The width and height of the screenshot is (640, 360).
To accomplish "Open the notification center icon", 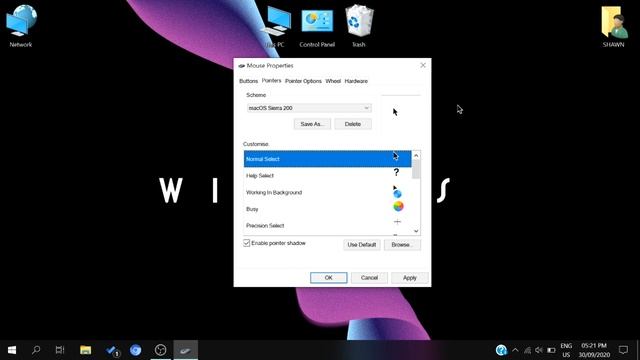I will click(623, 350).
